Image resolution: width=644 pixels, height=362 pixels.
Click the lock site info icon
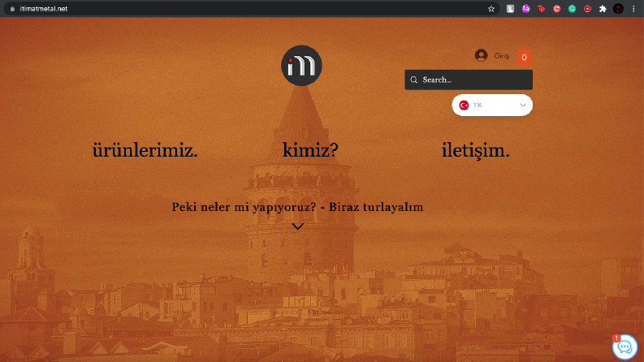12,9
